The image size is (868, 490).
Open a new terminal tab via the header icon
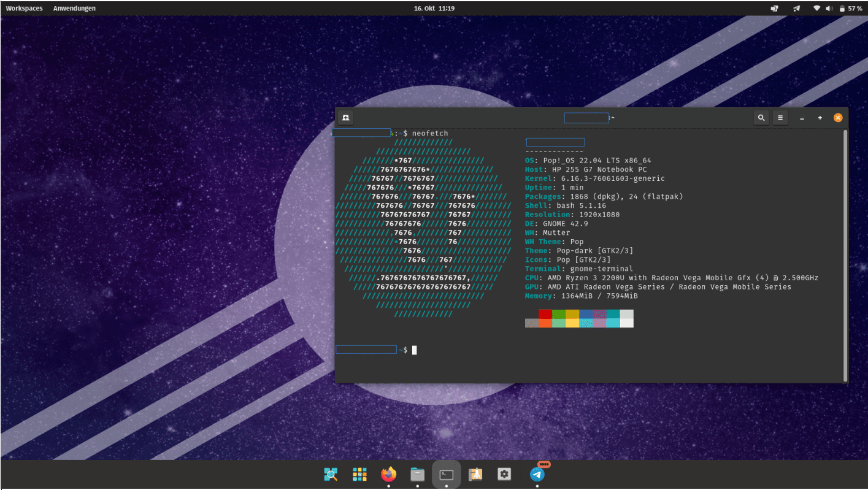346,118
